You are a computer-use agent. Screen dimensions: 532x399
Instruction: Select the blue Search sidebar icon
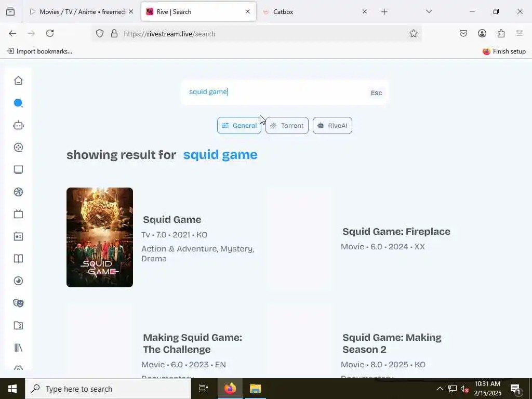[18, 103]
